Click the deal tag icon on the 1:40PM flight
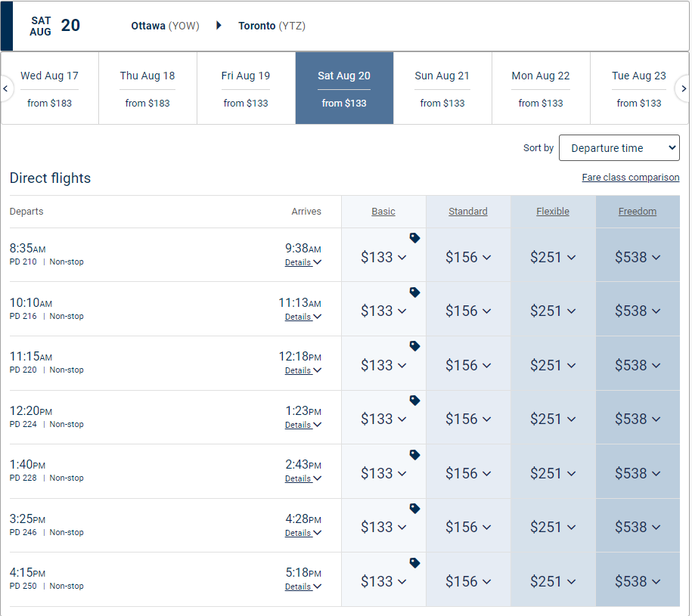The width and height of the screenshot is (692, 616). click(x=414, y=455)
